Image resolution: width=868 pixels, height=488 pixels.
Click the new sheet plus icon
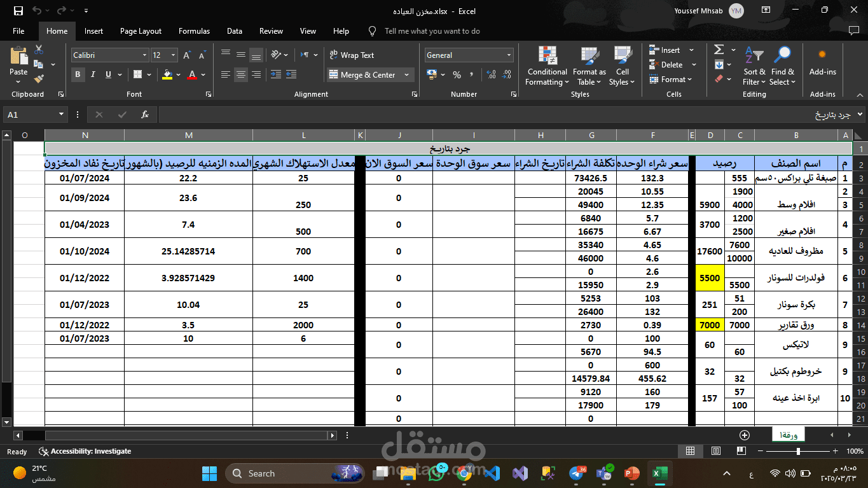coord(745,435)
